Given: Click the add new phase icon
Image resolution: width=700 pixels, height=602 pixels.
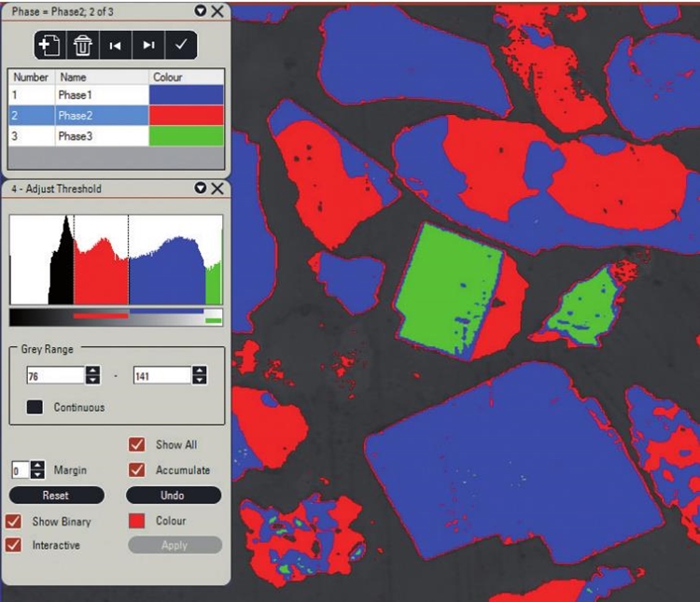Looking at the screenshot, I should coord(50,44).
